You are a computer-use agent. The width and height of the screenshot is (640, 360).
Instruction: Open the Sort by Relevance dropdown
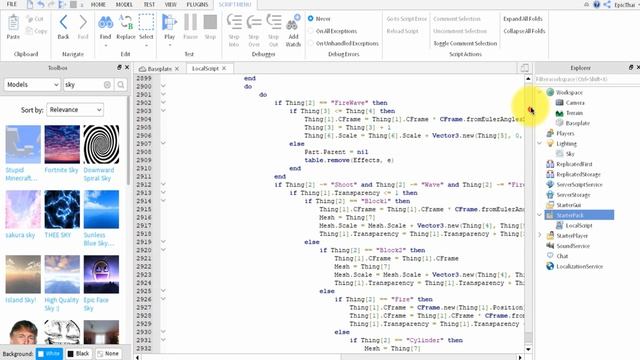click(x=75, y=109)
